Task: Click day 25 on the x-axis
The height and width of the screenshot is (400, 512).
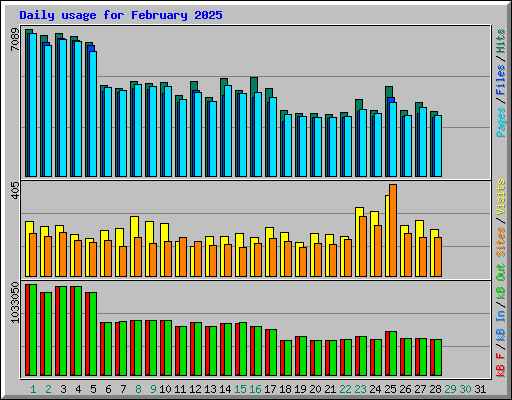Action: [390, 389]
